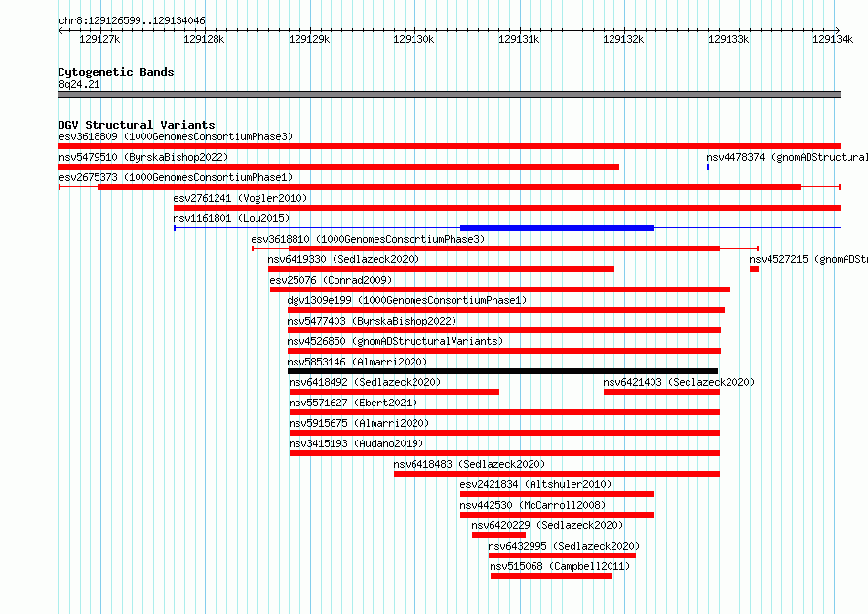Image resolution: width=868 pixels, height=614 pixels.
Task: Click the red nsv6419330 variant bar
Action: (441, 269)
